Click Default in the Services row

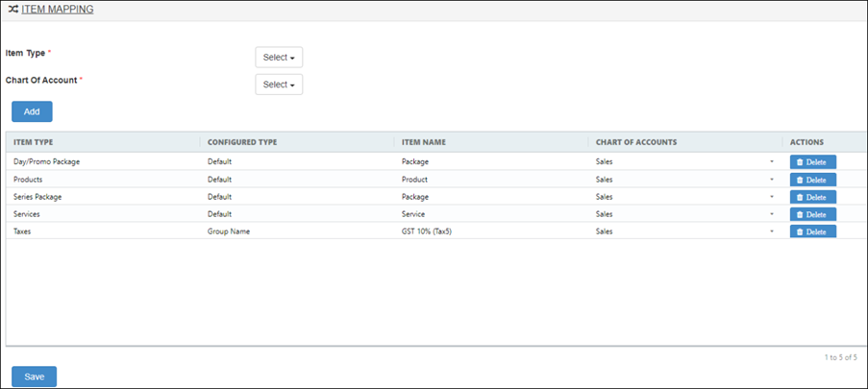[x=219, y=214]
